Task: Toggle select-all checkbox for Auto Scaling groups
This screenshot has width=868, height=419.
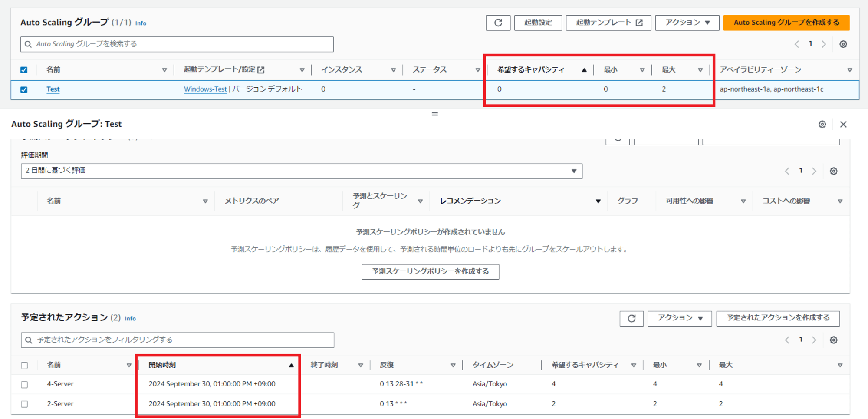Action: coord(24,70)
